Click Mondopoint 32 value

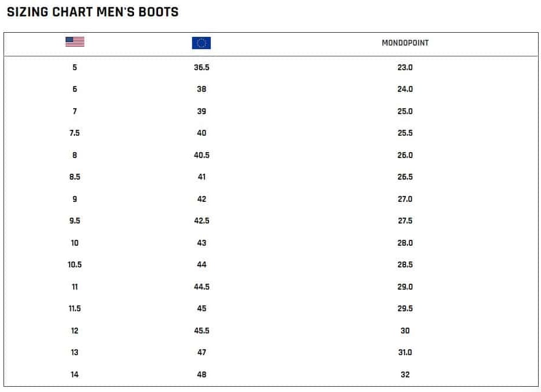coord(405,374)
